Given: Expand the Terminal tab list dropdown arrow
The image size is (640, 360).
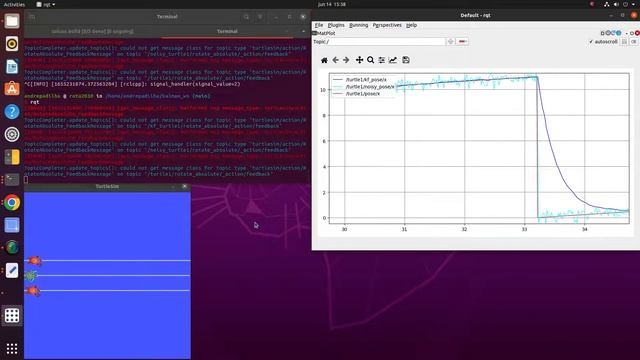Looking at the screenshot, I should coord(303,31).
